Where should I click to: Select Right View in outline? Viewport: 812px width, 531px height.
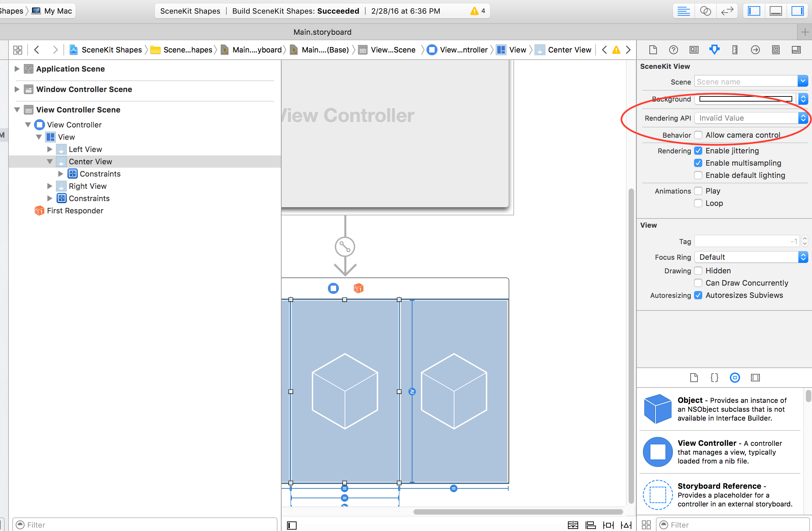88,186
